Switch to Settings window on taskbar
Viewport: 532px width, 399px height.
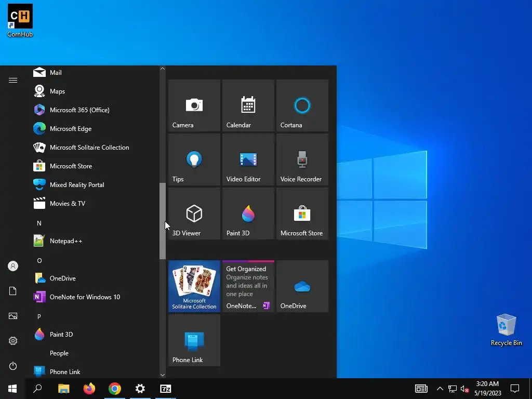(140, 389)
